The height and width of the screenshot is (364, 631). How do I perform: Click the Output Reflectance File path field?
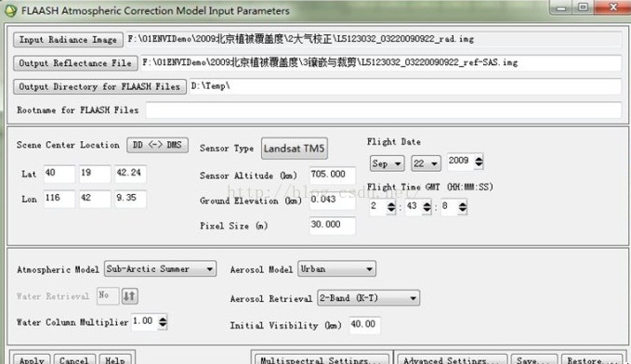[381, 63]
